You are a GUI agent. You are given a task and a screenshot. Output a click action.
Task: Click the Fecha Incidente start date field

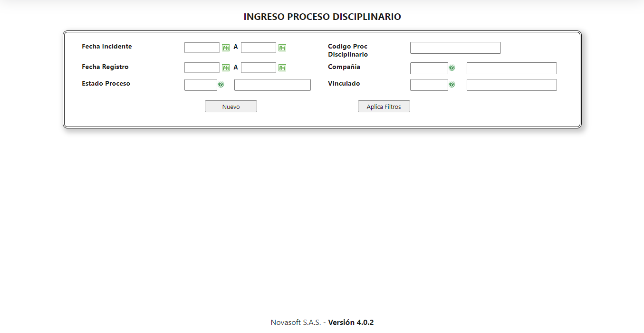[x=202, y=47]
